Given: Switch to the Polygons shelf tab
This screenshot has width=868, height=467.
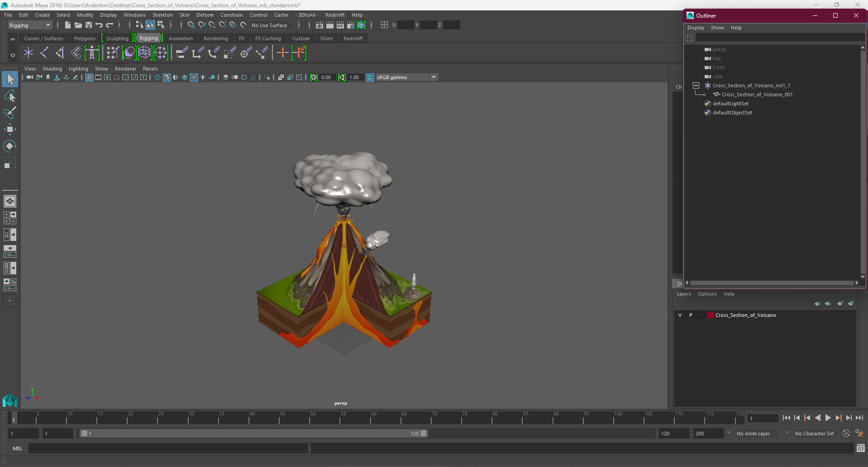Looking at the screenshot, I should tap(85, 38).
